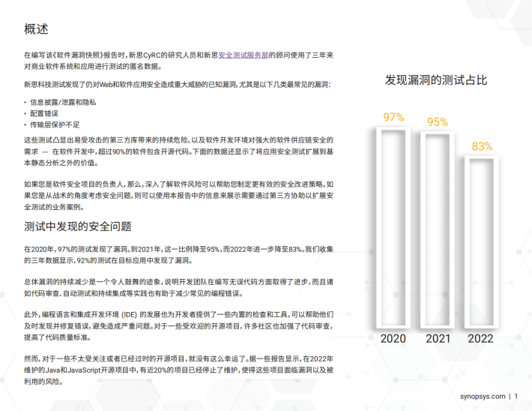
Task: Click the 83% data label
Action: [482, 146]
